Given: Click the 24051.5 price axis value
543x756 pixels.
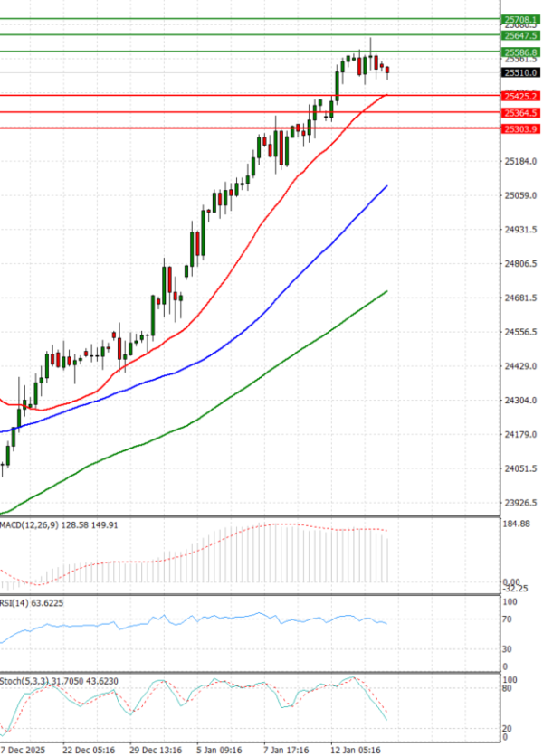Looking at the screenshot, I should pos(519,468).
